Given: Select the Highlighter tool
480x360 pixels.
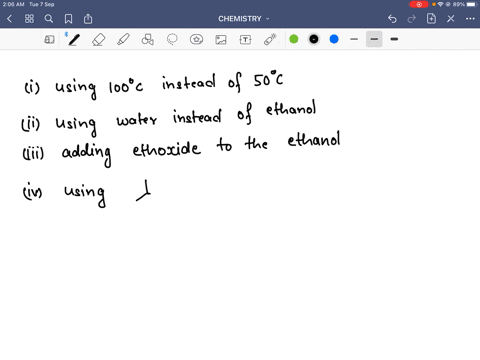Looking at the screenshot, I should [123, 40].
